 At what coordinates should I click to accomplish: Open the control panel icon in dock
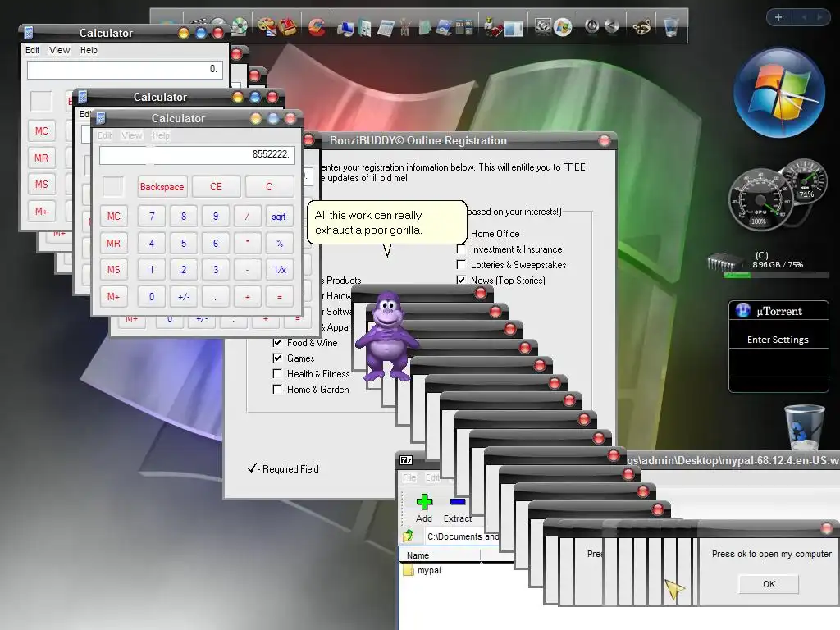tap(464, 27)
